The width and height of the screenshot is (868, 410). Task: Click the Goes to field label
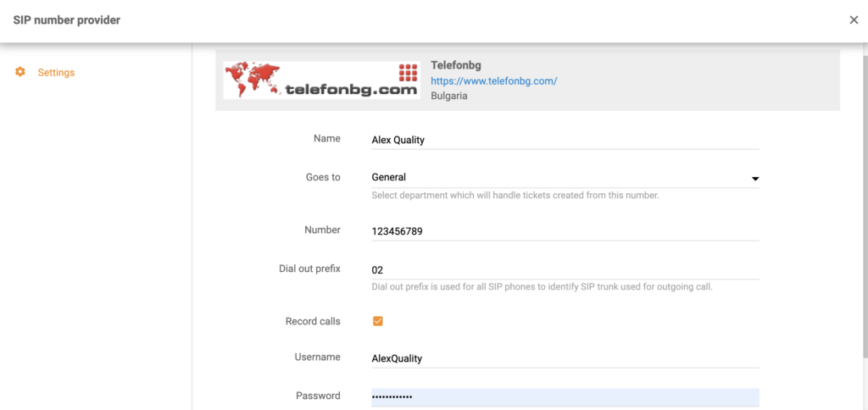[323, 177]
